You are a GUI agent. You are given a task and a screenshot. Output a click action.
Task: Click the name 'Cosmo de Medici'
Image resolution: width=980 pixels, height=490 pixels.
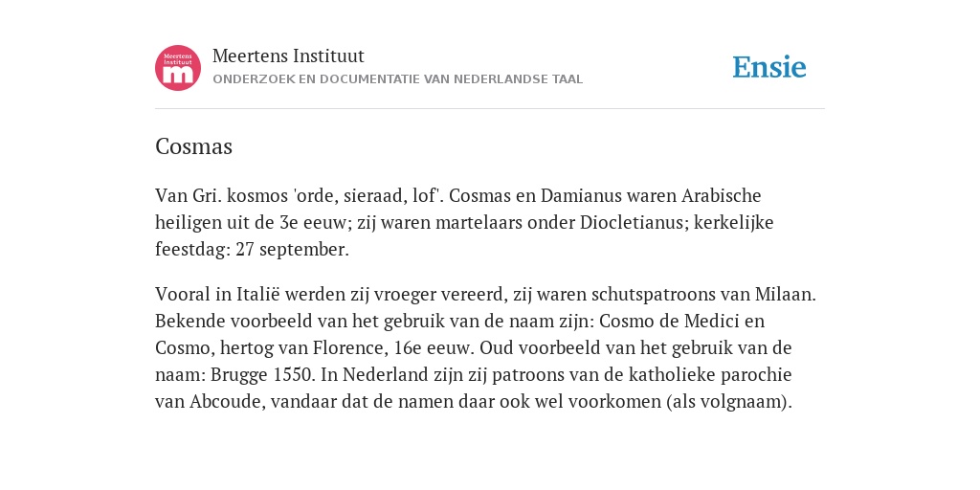point(671,321)
